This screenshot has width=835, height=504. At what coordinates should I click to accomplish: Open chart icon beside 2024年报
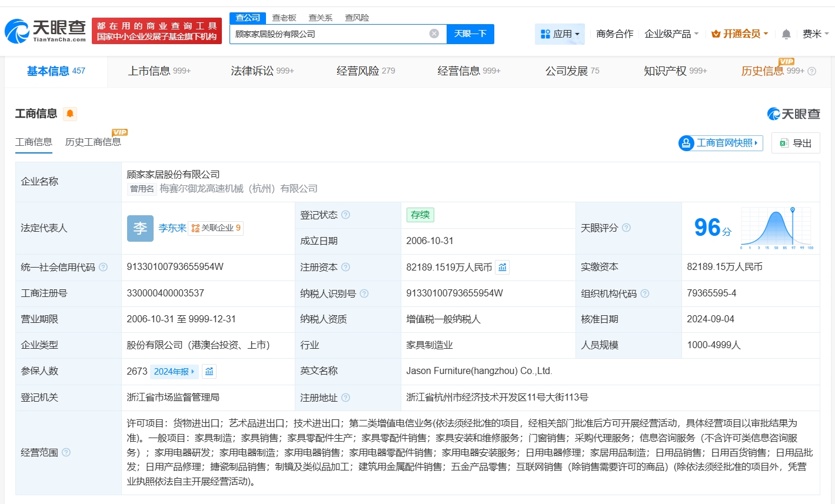tap(209, 372)
